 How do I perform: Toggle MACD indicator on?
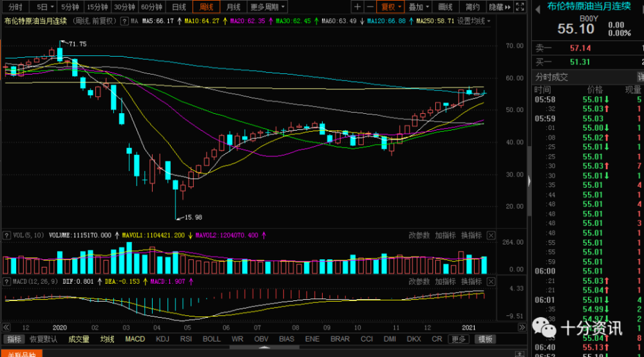(x=135, y=340)
